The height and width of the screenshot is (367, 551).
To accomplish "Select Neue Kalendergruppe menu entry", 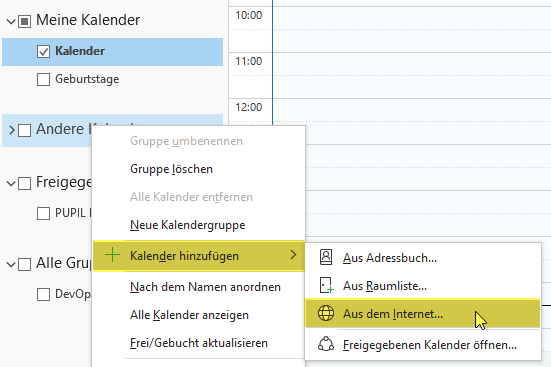I will pos(199,225).
